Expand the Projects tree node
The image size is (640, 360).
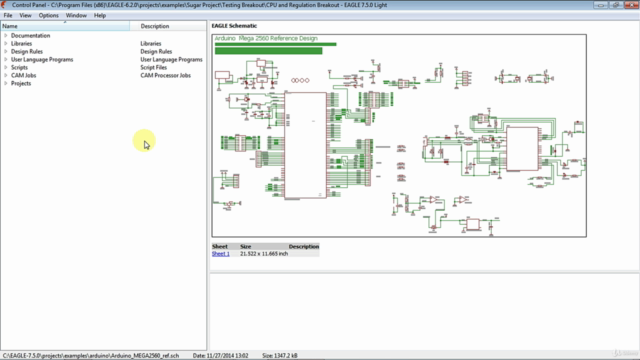point(6,83)
